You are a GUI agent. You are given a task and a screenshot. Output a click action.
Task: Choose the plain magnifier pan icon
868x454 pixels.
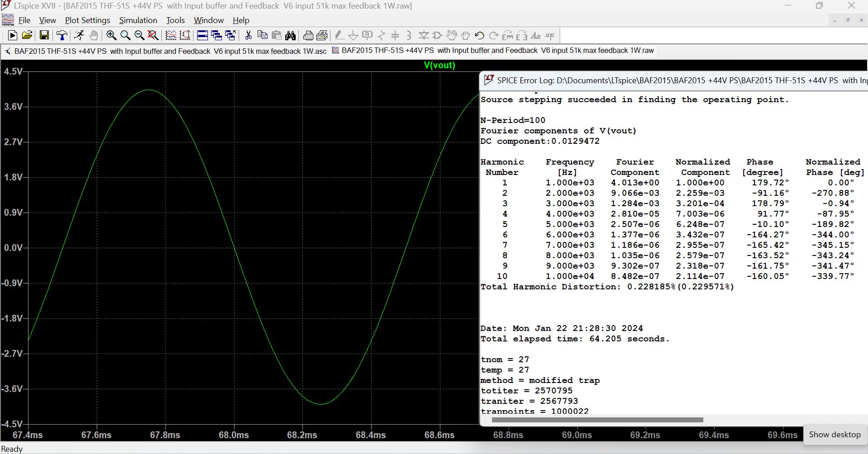(125, 35)
